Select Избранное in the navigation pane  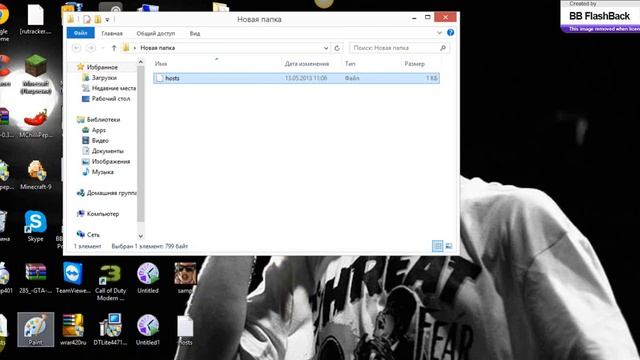click(102, 67)
